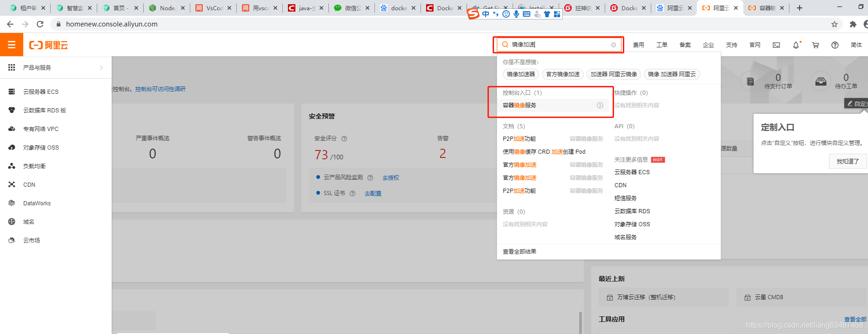Click the arrow icon beside 容器镜像服务
This screenshot has height=334, width=868.
[x=600, y=105]
